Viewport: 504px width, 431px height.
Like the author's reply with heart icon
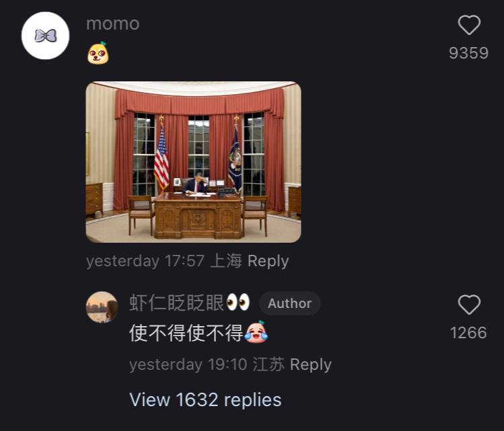tap(469, 305)
